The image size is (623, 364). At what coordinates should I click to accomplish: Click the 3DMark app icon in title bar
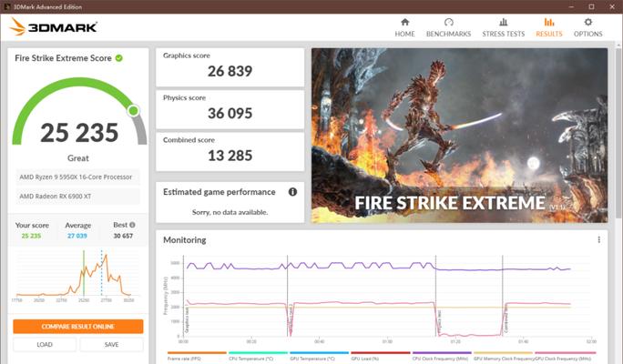coord(6,6)
